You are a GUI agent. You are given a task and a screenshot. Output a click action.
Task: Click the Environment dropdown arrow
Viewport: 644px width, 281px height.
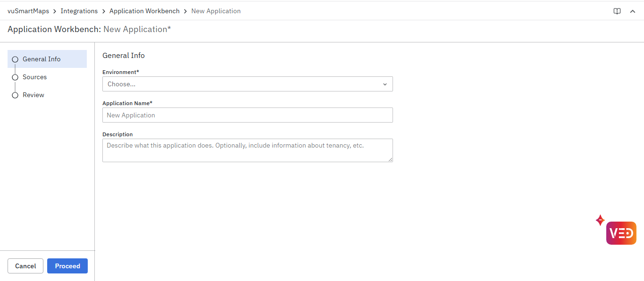(385, 84)
